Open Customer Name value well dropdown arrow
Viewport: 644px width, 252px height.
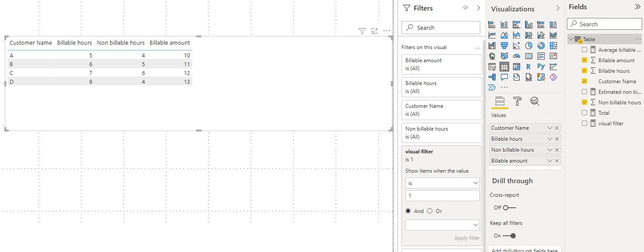pyautogui.click(x=550, y=128)
